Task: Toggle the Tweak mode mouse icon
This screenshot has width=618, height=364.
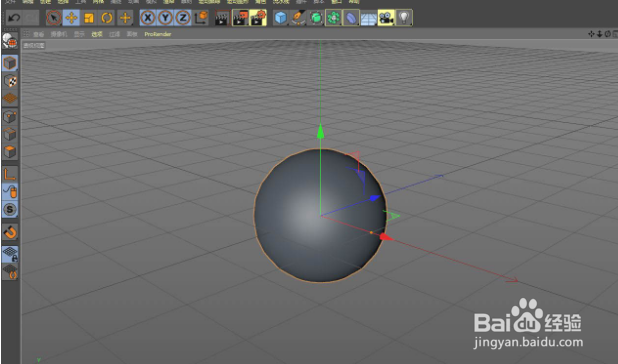Action: tap(10, 192)
